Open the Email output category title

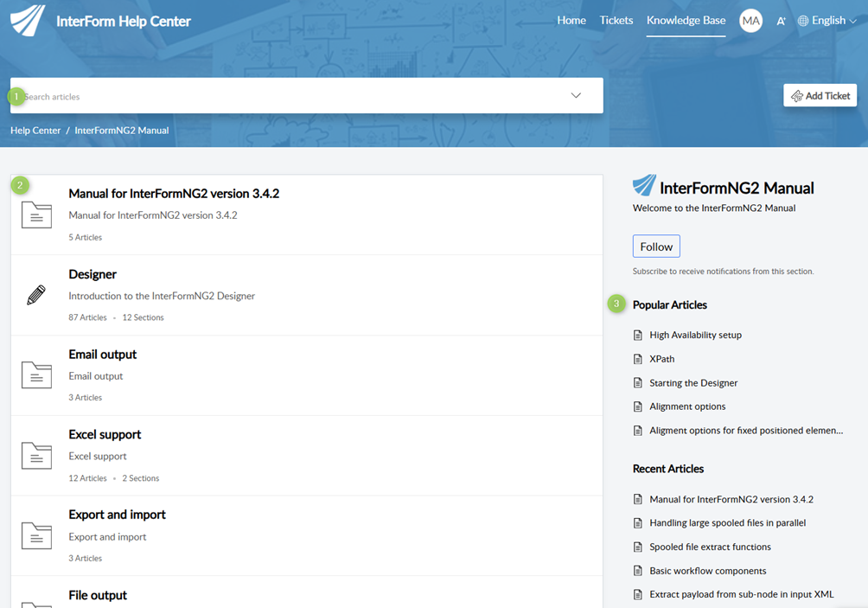click(102, 355)
